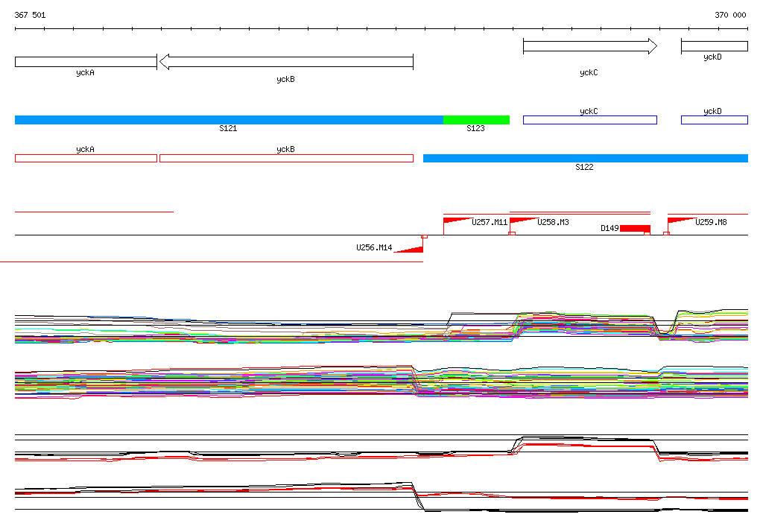Select the blue S122 segment bar
The image size is (763, 532).
tap(586, 158)
